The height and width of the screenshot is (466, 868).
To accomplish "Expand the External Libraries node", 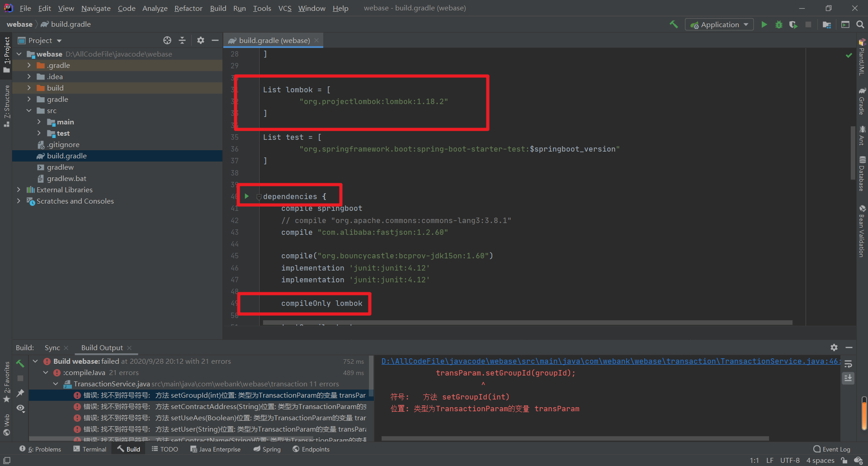I will pyautogui.click(x=19, y=190).
